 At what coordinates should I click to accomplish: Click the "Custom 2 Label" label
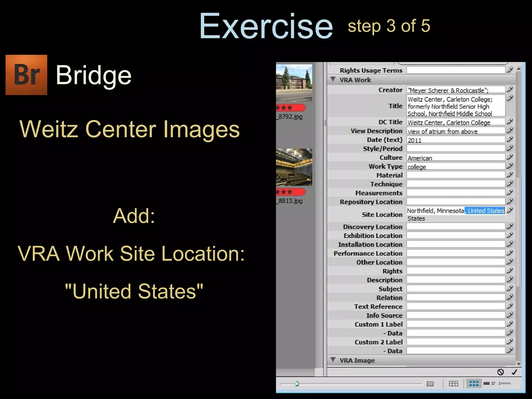click(x=379, y=342)
